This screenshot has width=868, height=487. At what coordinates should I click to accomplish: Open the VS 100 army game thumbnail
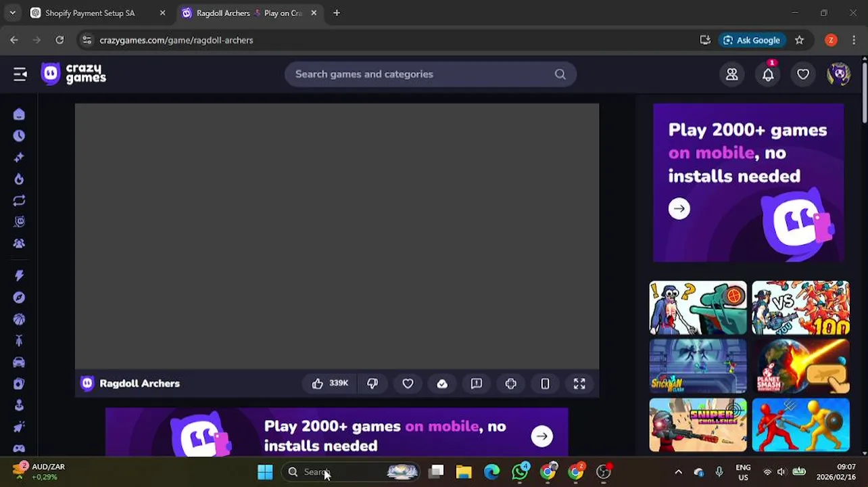pos(800,308)
